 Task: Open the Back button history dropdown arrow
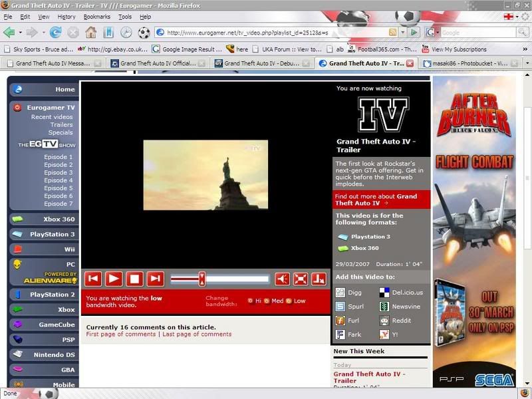[20, 33]
